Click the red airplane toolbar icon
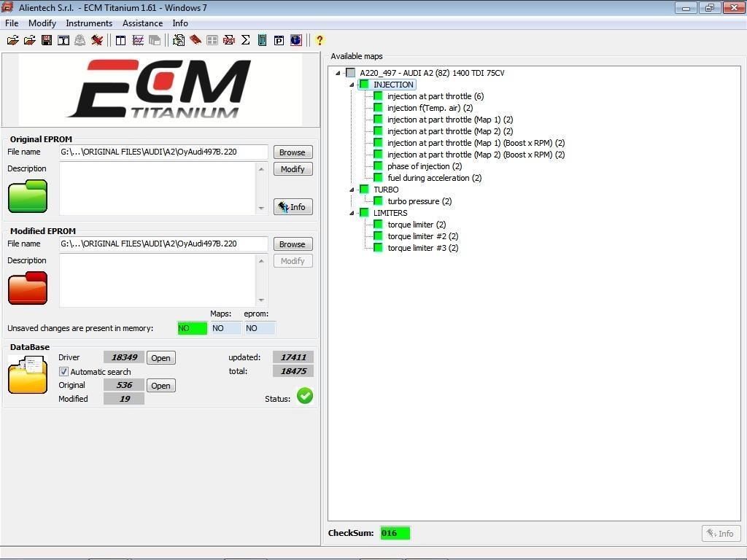Screen dimensions: 747x560 tap(97, 41)
